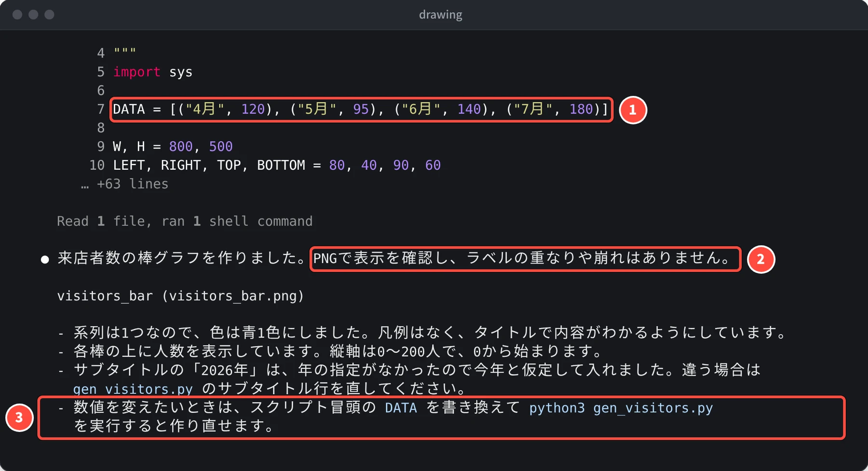Click the '来店者数の棒グラフを作りました。' sentence
Viewport: 868px width, 471px height.
pos(183,258)
